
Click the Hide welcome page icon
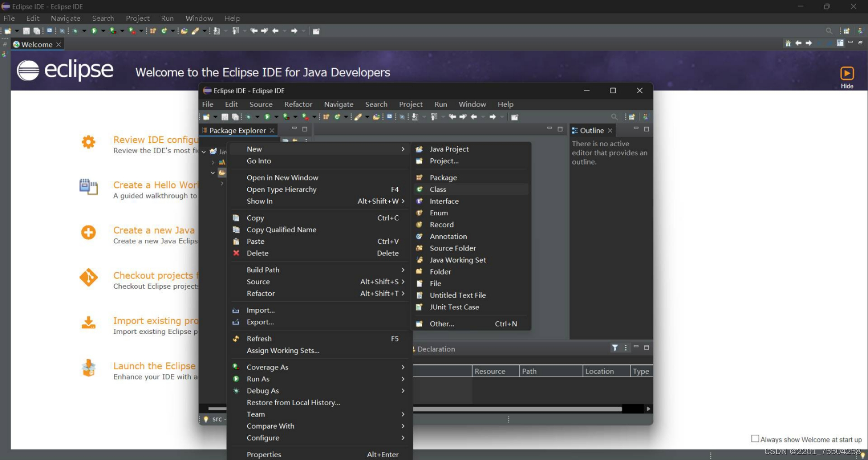(x=847, y=73)
